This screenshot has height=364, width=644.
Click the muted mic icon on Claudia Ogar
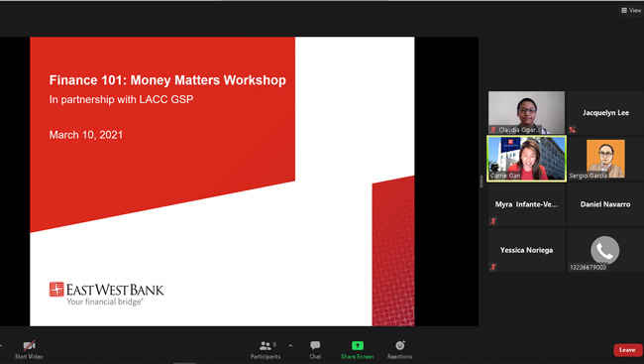493,130
